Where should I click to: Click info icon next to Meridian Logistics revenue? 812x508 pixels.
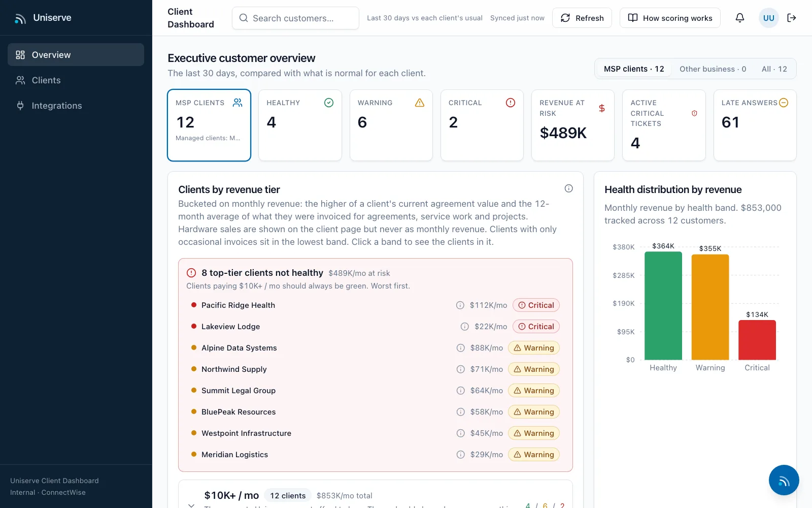(x=461, y=455)
